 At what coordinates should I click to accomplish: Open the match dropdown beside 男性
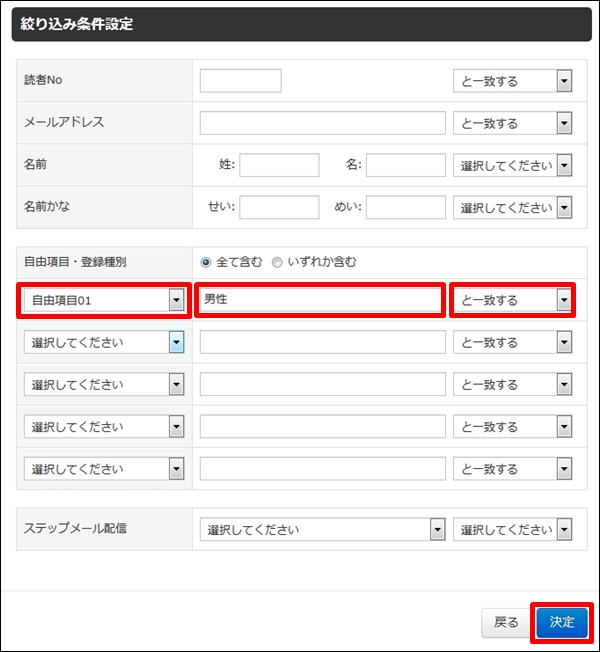(x=512, y=300)
